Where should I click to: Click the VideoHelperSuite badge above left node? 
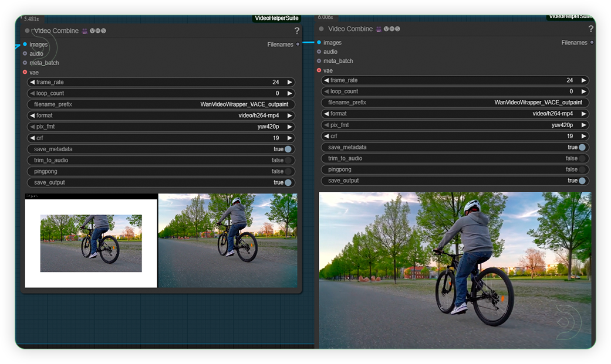tap(276, 18)
